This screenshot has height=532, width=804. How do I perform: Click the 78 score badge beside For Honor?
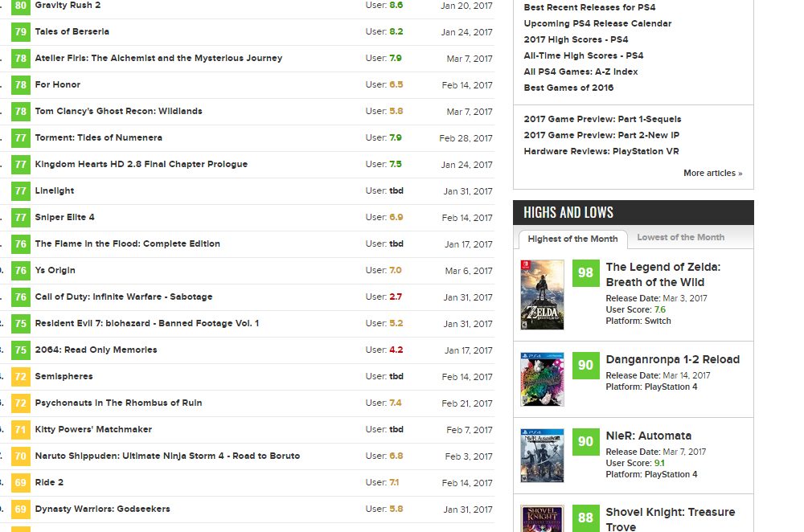pos(21,85)
